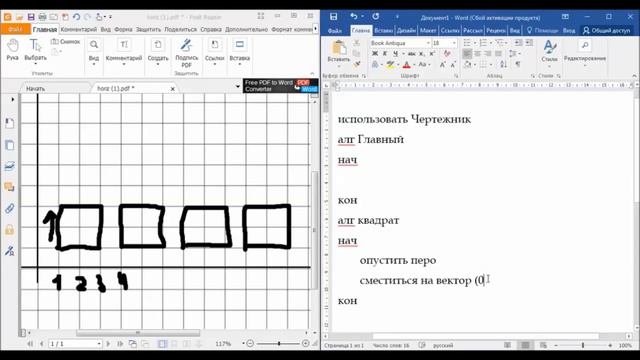Screen dimensions: 640x360
Task: Toggle strikethrough (abc) in Word
Action: tap(411, 53)
